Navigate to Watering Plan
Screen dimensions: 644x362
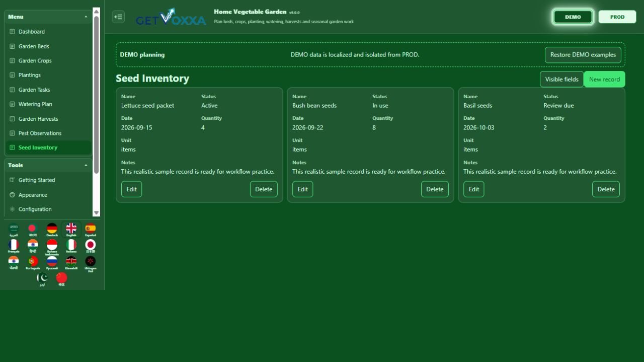(x=48, y=104)
